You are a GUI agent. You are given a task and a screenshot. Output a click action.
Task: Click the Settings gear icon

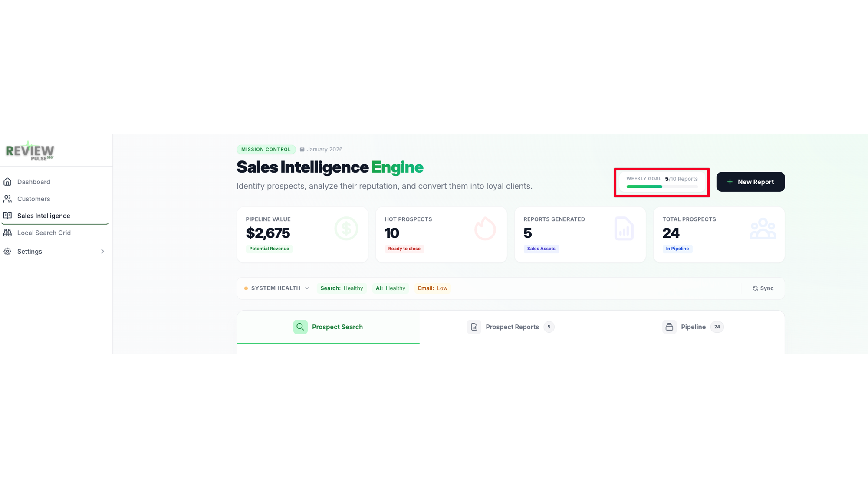point(7,252)
